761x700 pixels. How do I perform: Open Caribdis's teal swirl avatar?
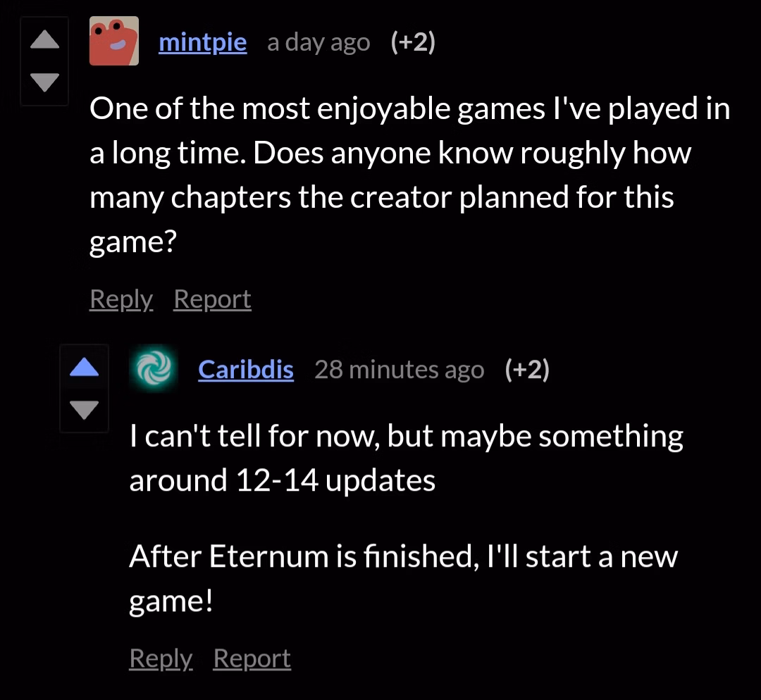(x=154, y=368)
